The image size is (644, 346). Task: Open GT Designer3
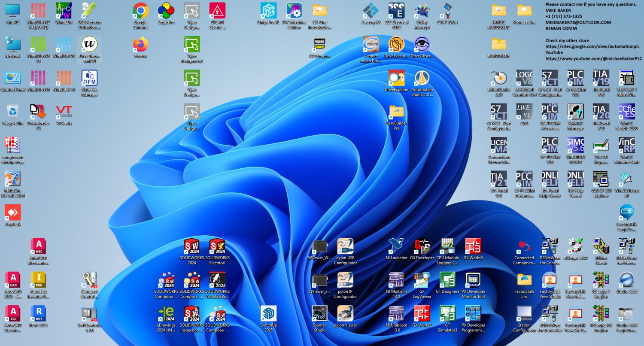point(448,283)
